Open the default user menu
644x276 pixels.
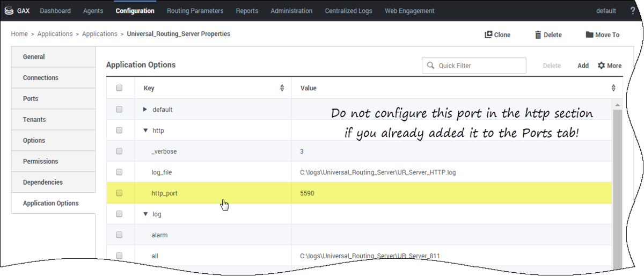tap(606, 11)
